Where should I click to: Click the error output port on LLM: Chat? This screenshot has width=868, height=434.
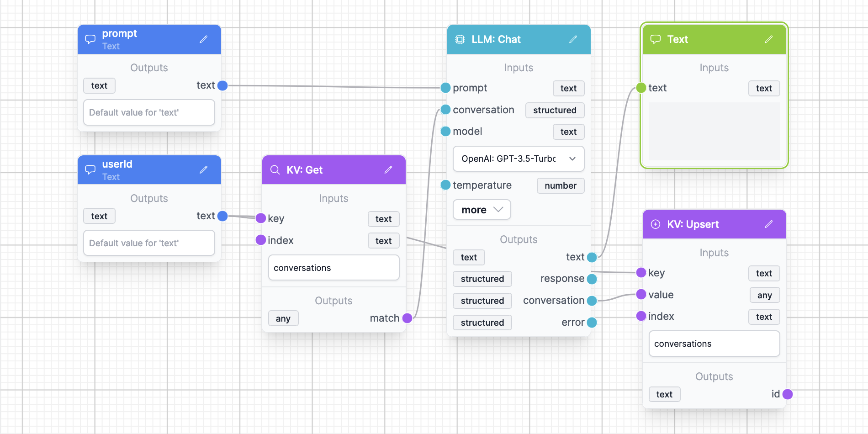[x=592, y=323]
